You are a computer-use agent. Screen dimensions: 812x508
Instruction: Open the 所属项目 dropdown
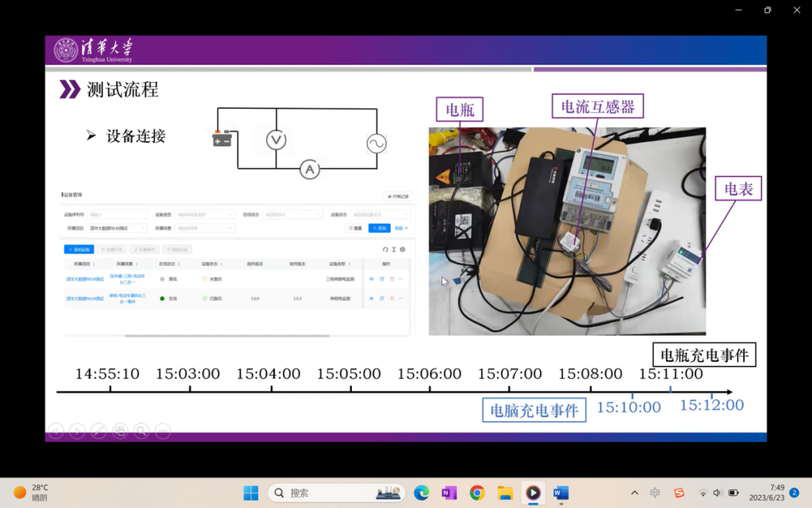pyautogui.click(x=117, y=228)
